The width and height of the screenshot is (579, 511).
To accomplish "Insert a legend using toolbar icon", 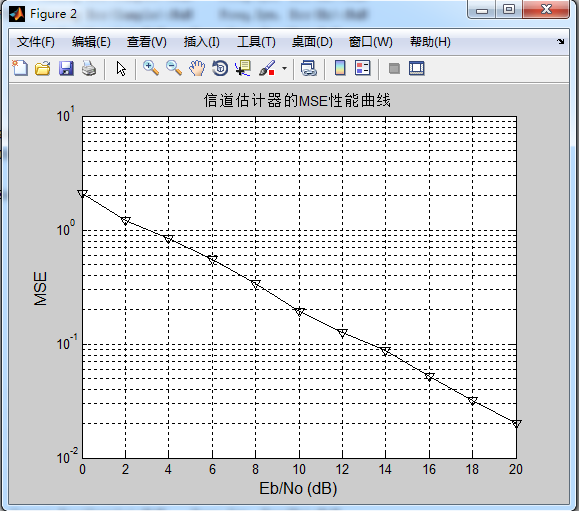I will click(363, 68).
